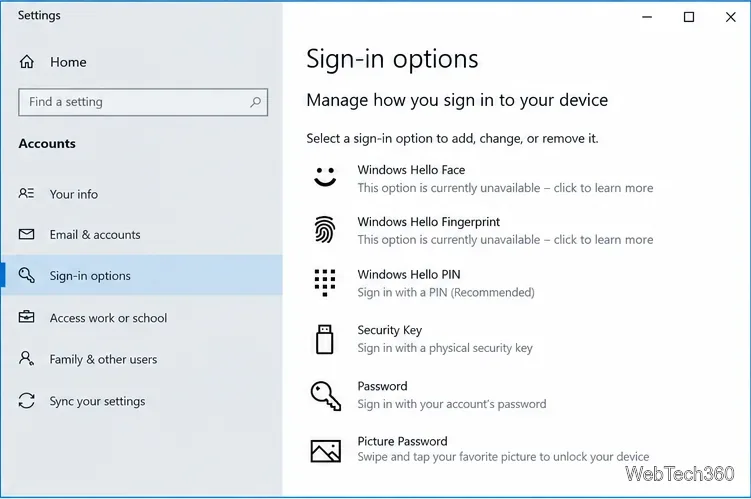The width and height of the screenshot is (751, 499).
Task: Select Picture Password option title
Action: point(402,441)
